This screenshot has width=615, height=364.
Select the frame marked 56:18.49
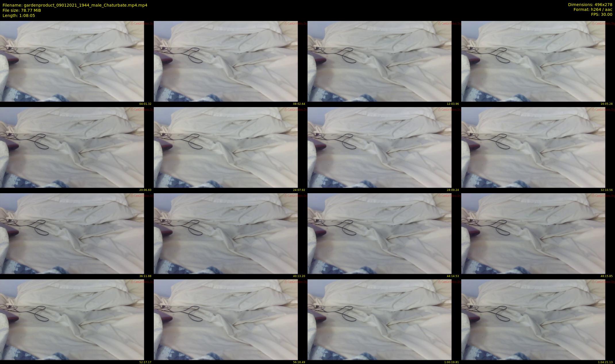pyautogui.click(x=226, y=320)
